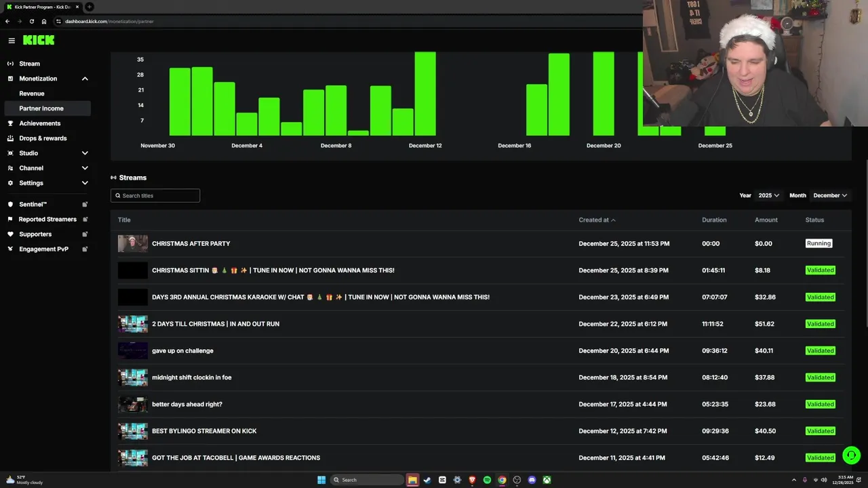The image size is (868, 488).
Task: Click Validated badge for $40.11 stream
Action: pyautogui.click(x=821, y=350)
